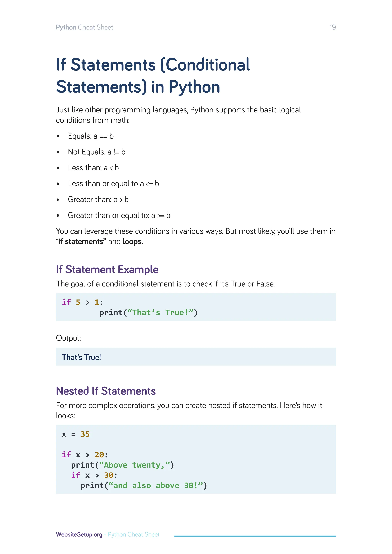Click the "Greater than or equal to" bullet
Viewport: 392px width, 554px height.
tap(119, 215)
